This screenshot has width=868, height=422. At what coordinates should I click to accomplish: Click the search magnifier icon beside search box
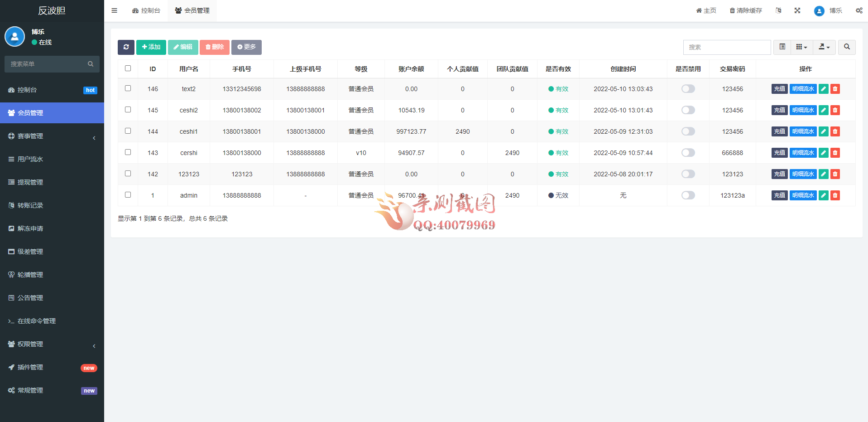(x=846, y=47)
